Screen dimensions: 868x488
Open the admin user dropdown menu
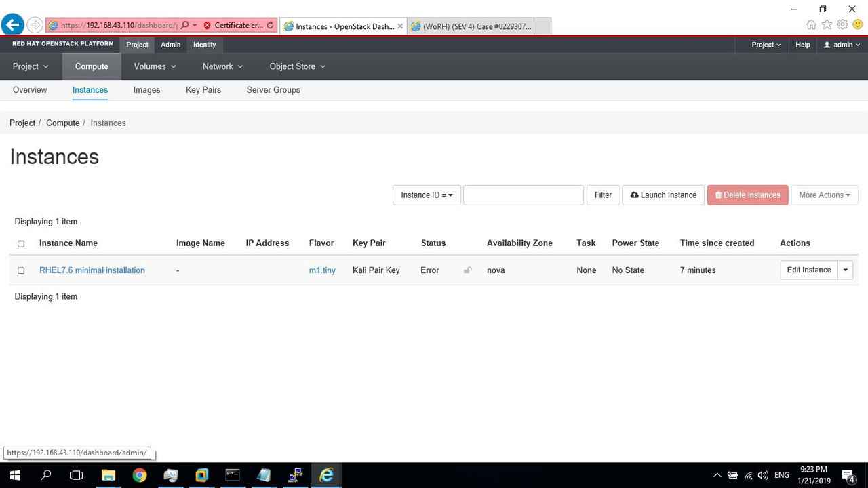[842, 45]
